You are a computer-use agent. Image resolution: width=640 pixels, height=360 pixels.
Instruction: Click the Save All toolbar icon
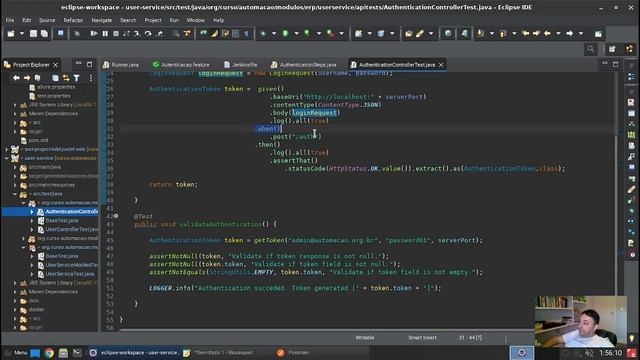[x=44, y=33]
